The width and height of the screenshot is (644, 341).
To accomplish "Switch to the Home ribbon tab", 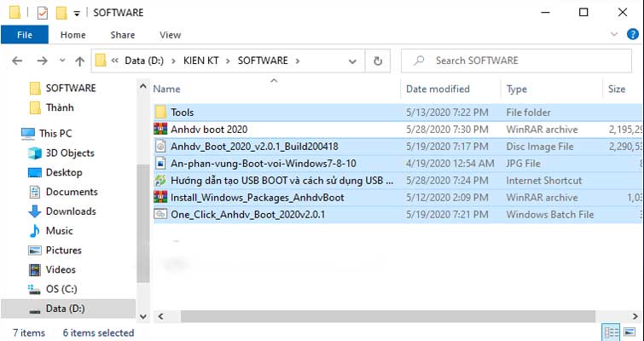I will pos(73,35).
